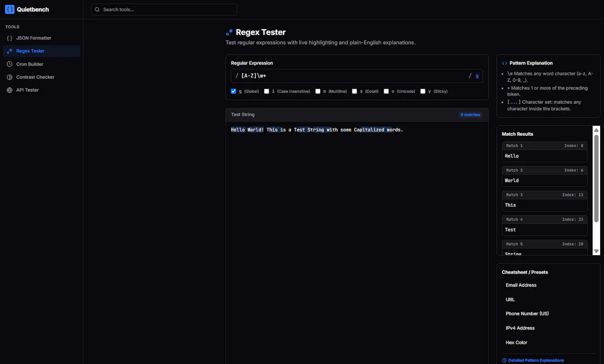Screen dimensions: 604x364
Task: Open JSON Formatter tool
Action: [x=42, y=38]
